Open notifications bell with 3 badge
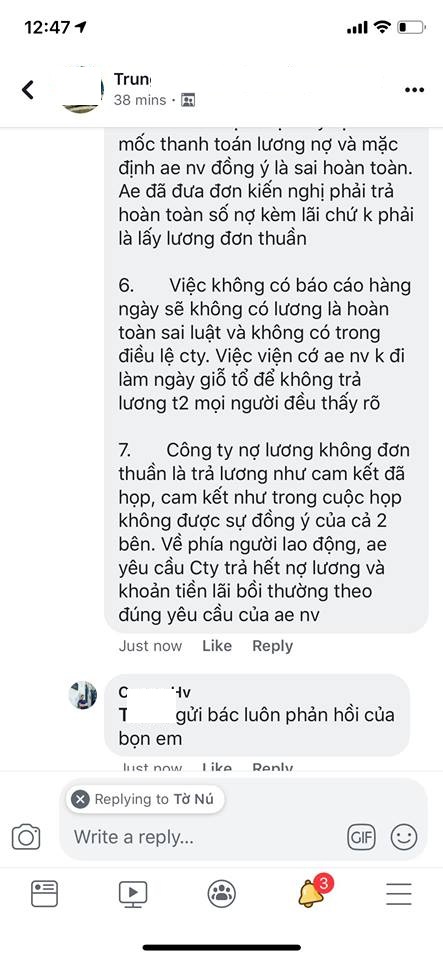The image size is (443, 960). [x=312, y=893]
